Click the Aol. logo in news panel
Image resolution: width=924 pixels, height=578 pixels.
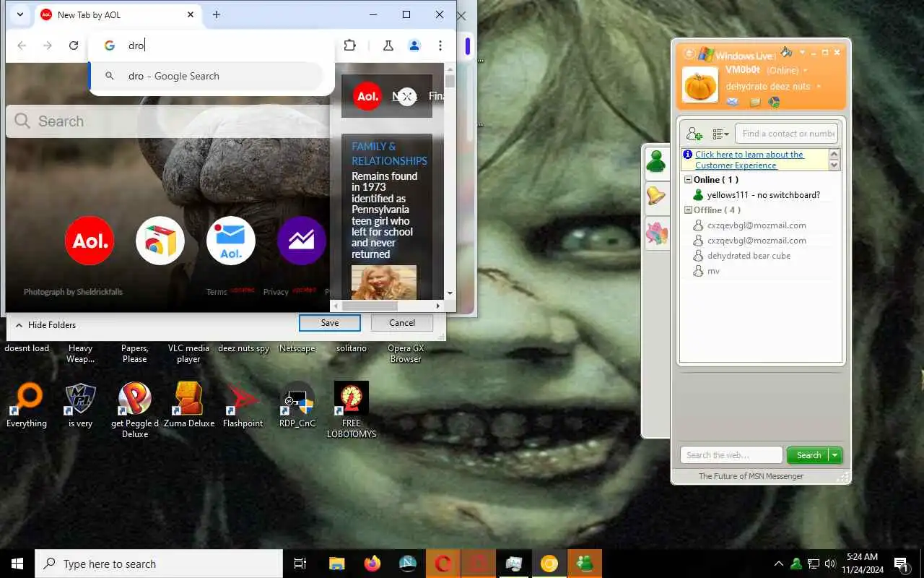click(367, 96)
